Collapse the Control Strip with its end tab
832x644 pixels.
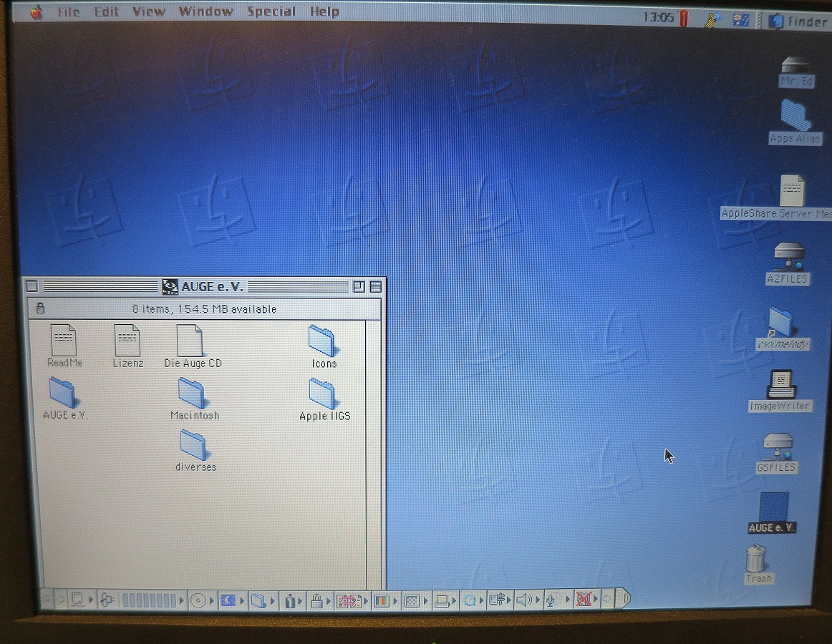click(x=624, y=598)
